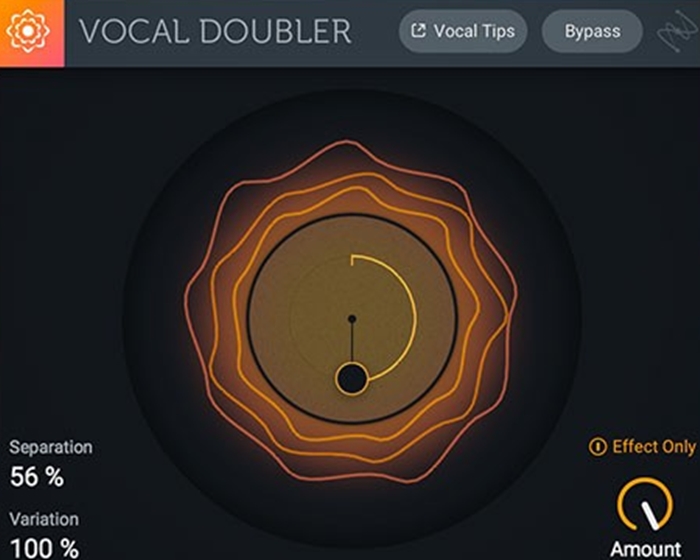Click the black handle in center circle
This screenshot has width=700, height=560.
pyautogui.click(x=352, y=379)
